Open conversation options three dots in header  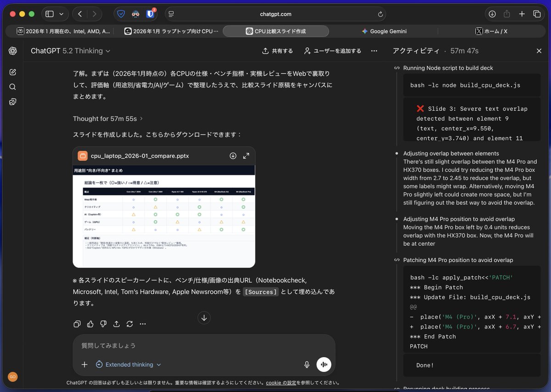[x=374, y=51]
